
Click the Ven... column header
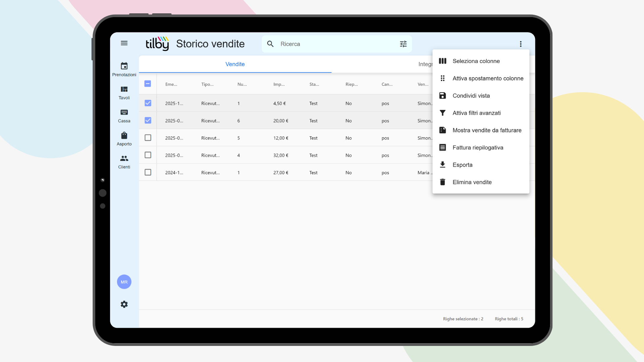click(x=423, y=84)
